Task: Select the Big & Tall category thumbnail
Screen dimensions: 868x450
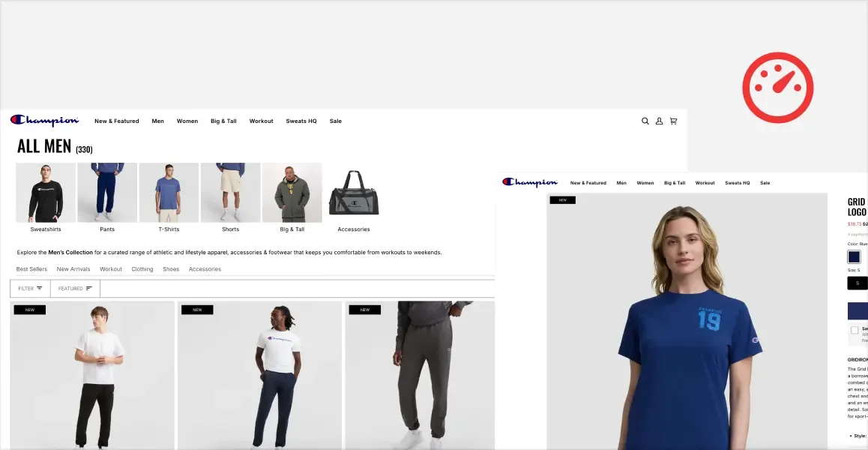Action: [292, 193]
